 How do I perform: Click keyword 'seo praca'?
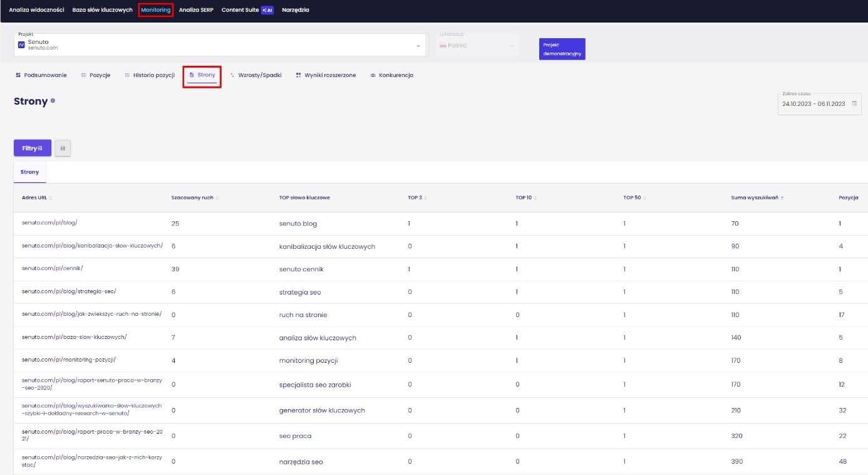(x=295, y=436)
